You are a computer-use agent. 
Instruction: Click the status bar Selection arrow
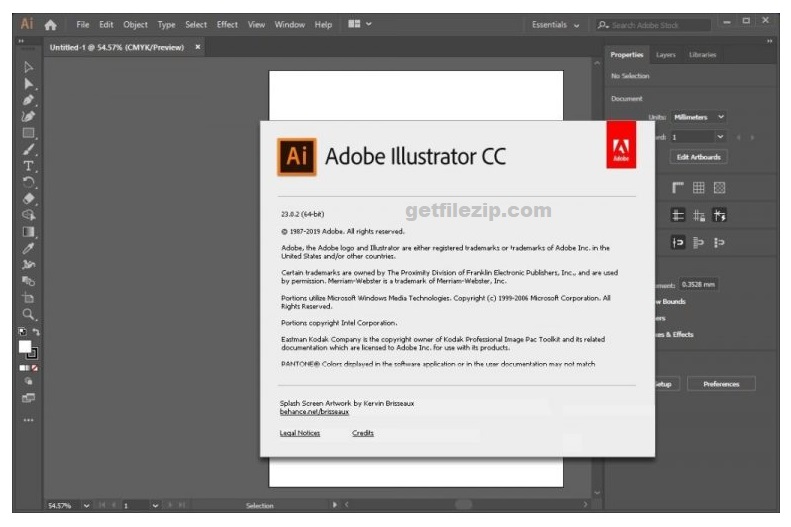[x=334, y=505]
